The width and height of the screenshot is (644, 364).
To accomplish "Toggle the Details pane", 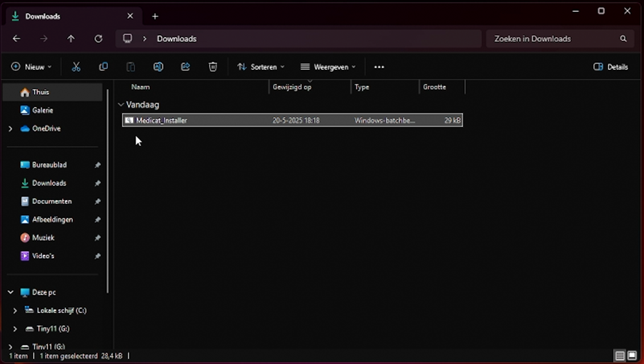I will [611, 67].
